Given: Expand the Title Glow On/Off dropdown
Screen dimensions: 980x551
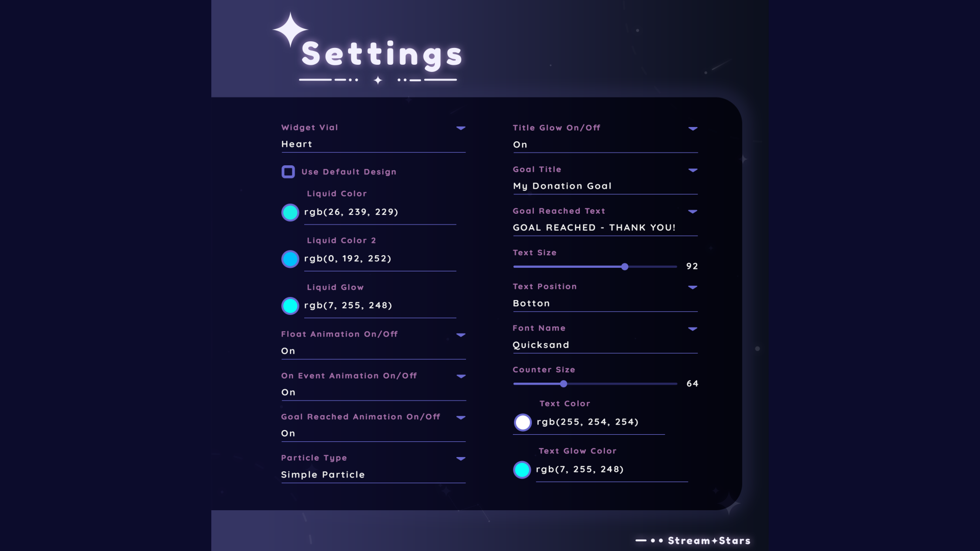Looking at the screenshot, I should pos(693,129).
